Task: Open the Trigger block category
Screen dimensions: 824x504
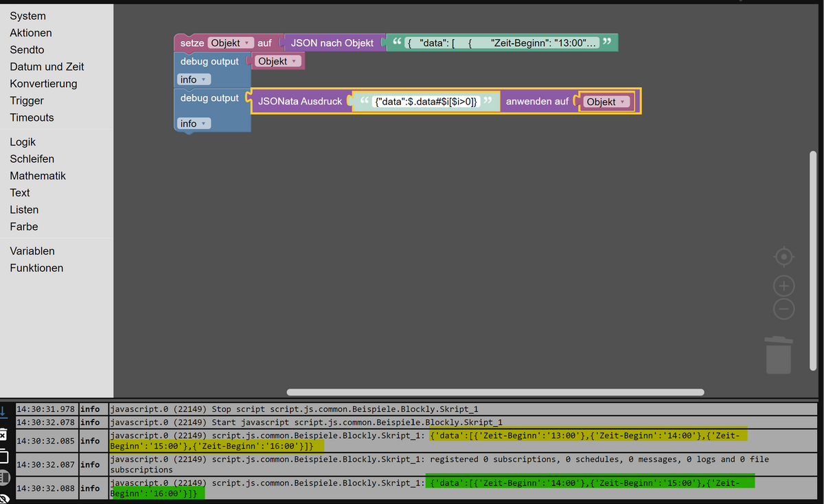Action: [27, 100]
